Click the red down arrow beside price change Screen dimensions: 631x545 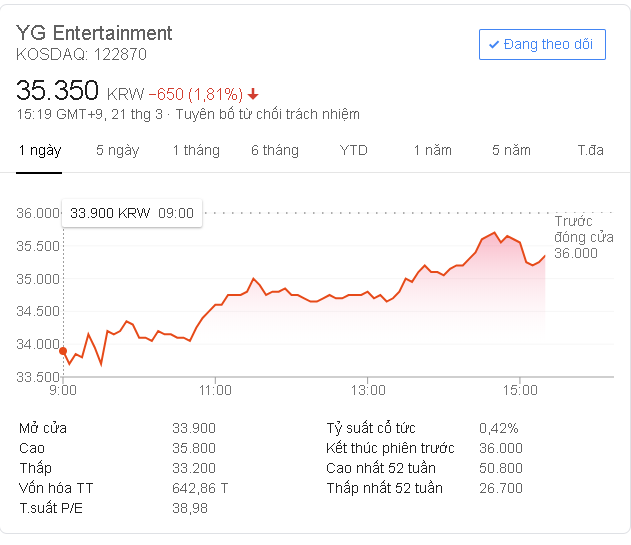(x=254, y=94)
